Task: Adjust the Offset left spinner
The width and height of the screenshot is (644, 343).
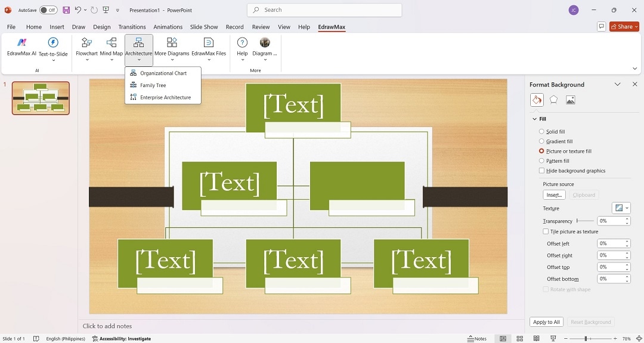Action: (x=627, y=243)
